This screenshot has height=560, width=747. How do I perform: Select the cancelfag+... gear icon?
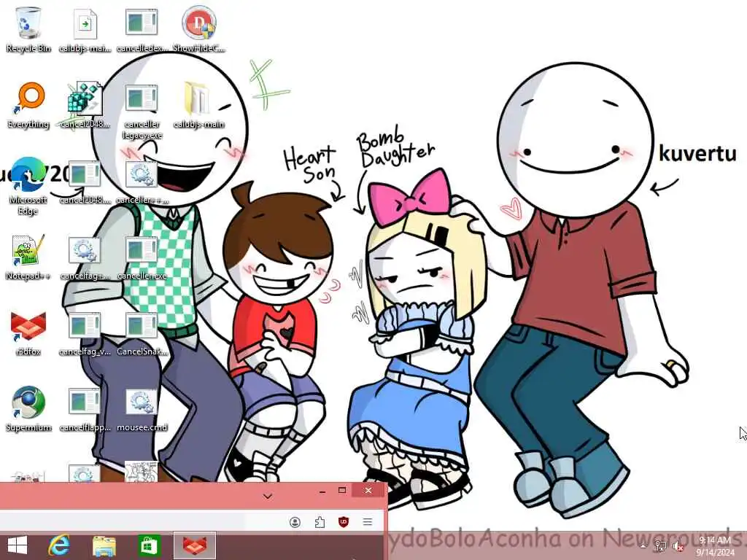point(85,257)
